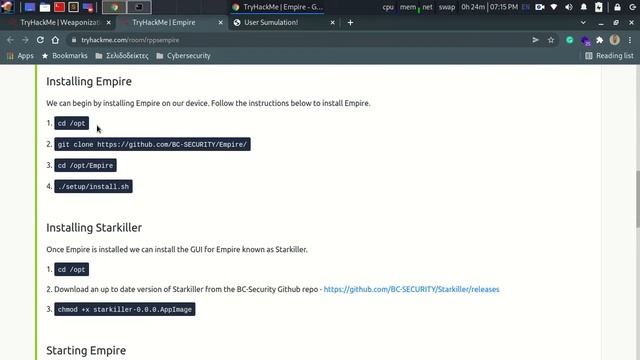
Task: Launch the red panel application icon
Action: click(60, 7)
